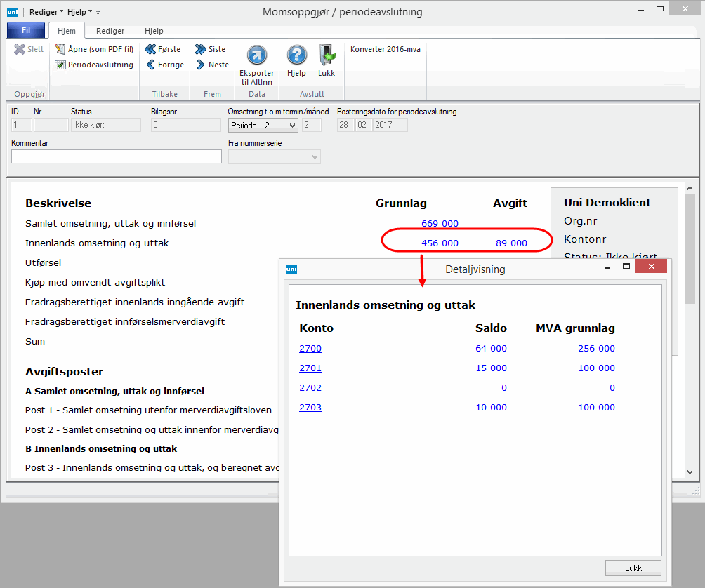Click the Lukk door icon in ribbon
Viewport: 705px width, 588px height.
(327, 55)
